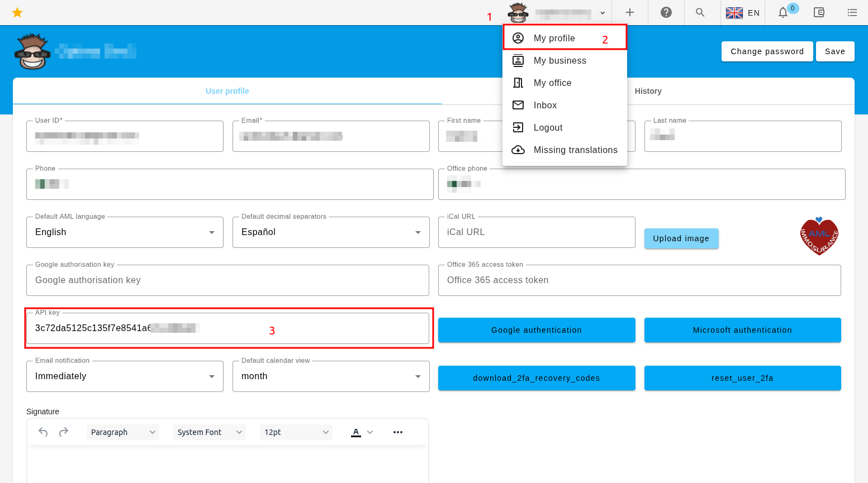Open the Default calendar view dropdown
The height and width of the screenshot is (483, 868).
click(331, 376)
